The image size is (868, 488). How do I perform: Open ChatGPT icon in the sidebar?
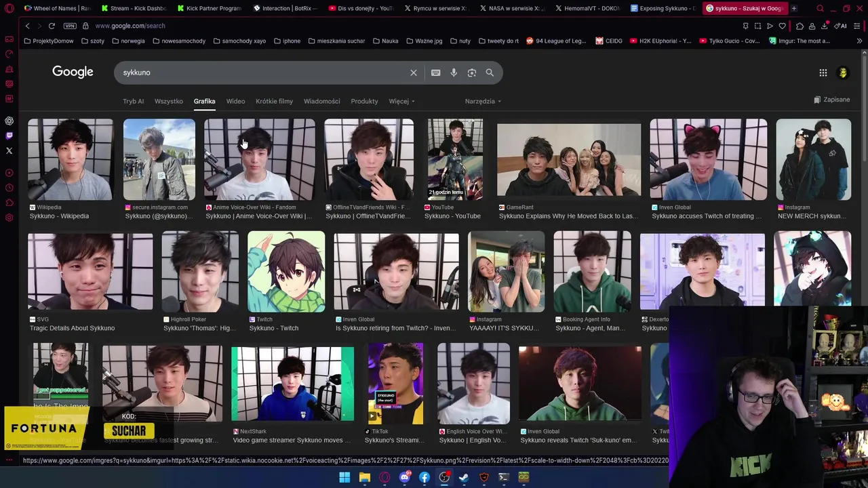pyautogui.click(x=9, y=121)
